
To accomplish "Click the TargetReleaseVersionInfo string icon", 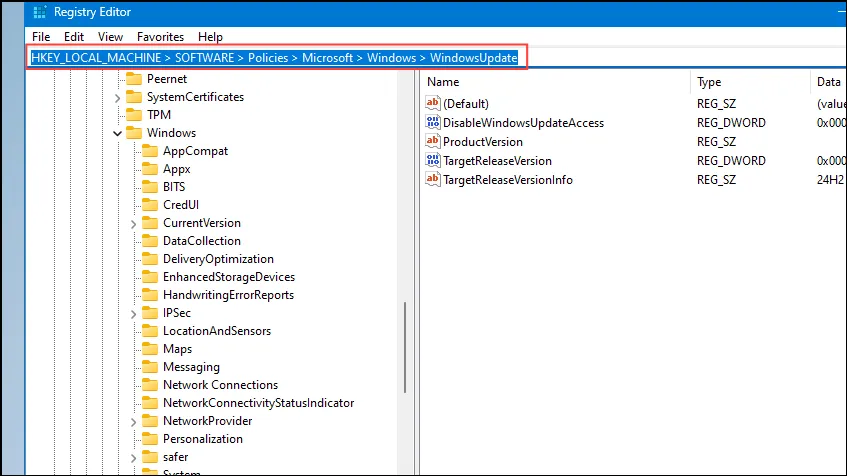I will (x=433, y=179).
